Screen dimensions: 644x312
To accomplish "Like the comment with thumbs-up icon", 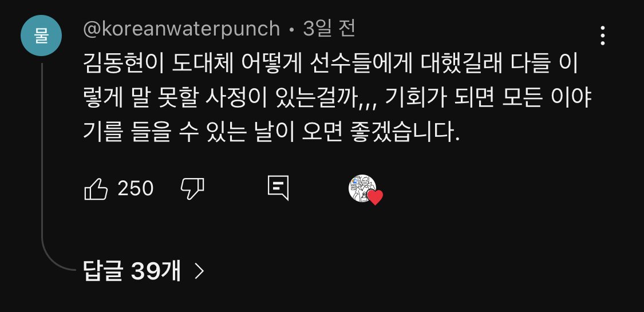I will pos(96,189).
